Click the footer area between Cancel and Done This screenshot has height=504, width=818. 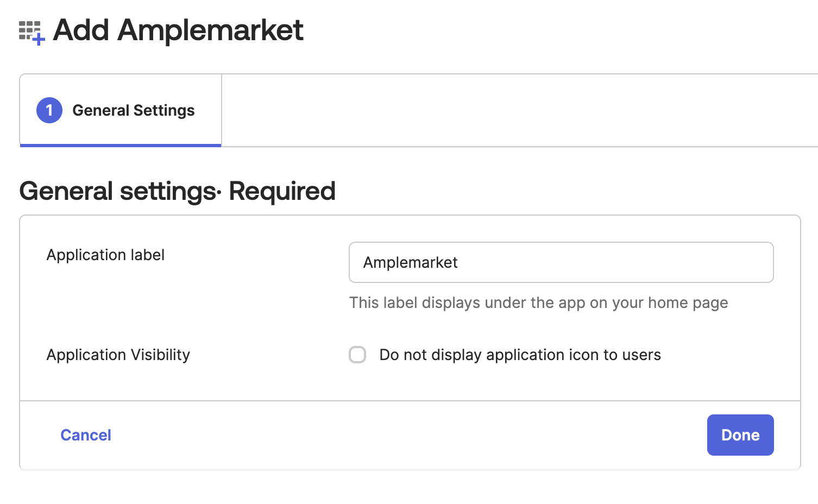[407, 435]
